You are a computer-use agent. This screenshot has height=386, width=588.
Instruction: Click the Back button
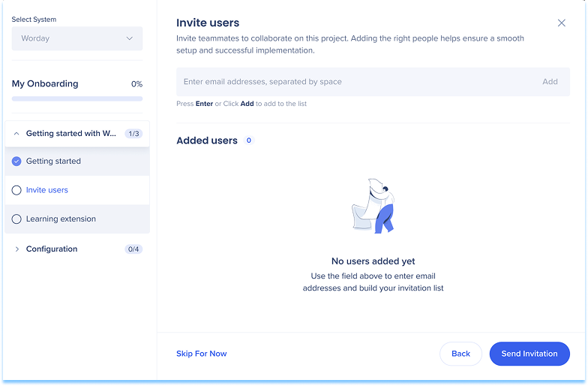pos(460,354)
